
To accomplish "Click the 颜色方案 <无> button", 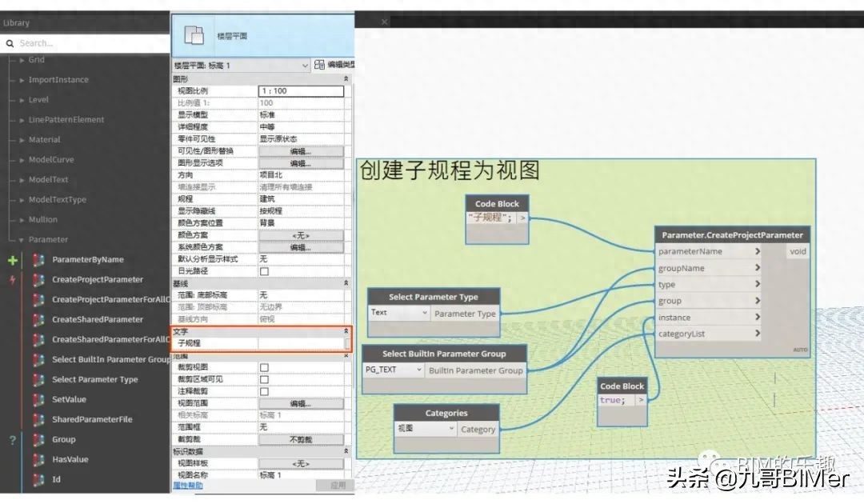I will (301, 235).
